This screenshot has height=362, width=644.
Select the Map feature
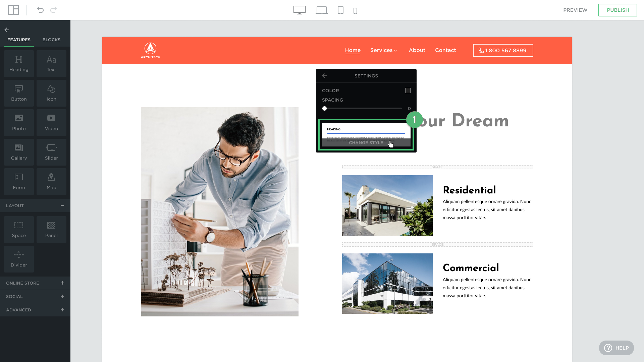51,182
